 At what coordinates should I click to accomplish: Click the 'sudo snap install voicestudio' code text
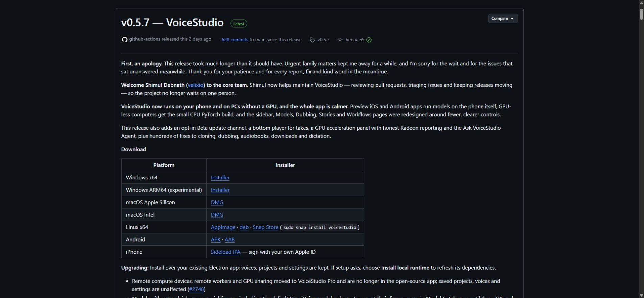[320, 227]
